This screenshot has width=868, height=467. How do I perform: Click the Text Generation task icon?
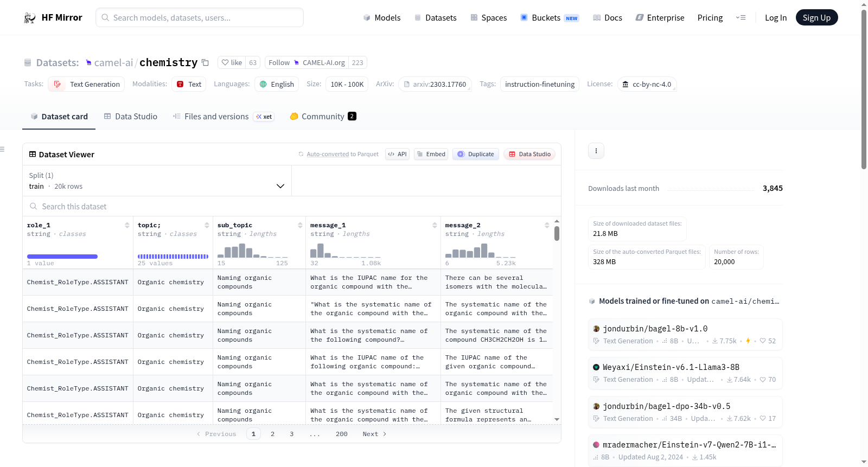pos(58,84)
